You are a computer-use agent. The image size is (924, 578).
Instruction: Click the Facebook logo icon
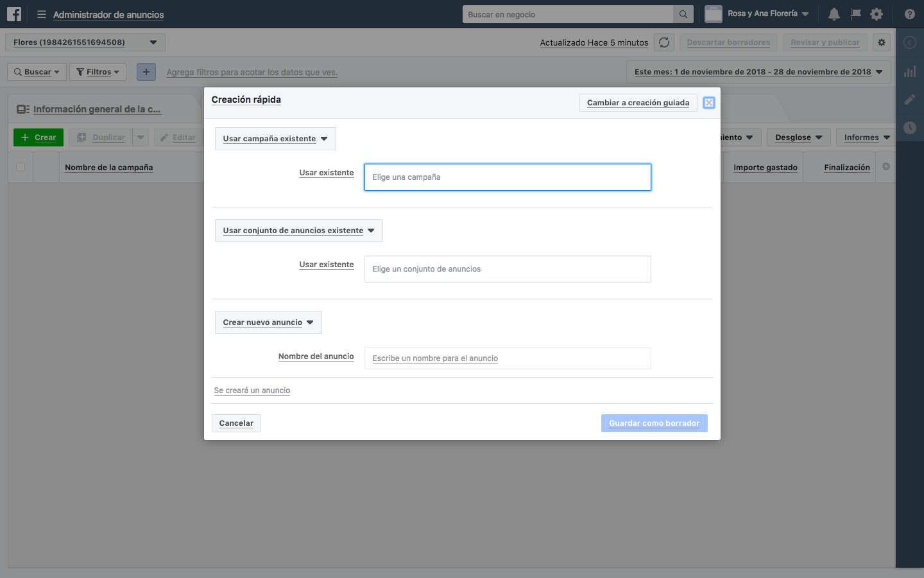tap(14, 14)
